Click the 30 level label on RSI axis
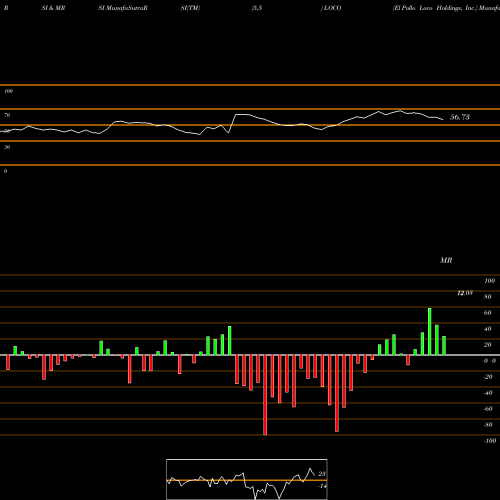 (x=7, y=147)
